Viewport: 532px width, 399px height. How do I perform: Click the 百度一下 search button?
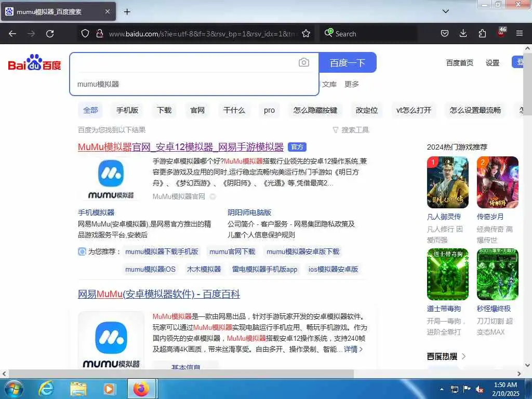point(348,62)
